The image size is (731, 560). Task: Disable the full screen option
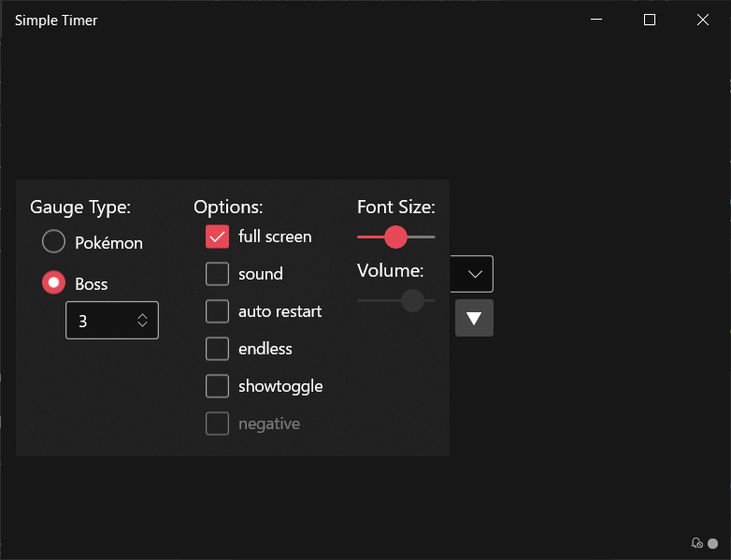click(217, 237)
